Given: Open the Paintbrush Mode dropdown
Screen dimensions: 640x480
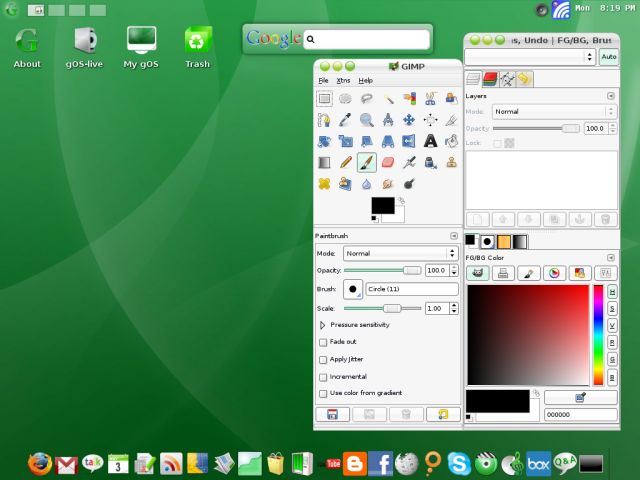Looking at the screenshot, I should [400, 254].
